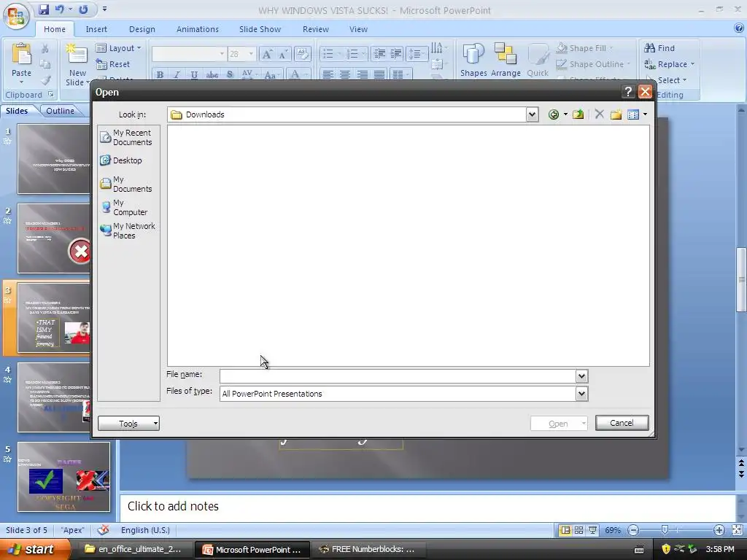Go to My Network Places in Open dialog

[128, 231]
